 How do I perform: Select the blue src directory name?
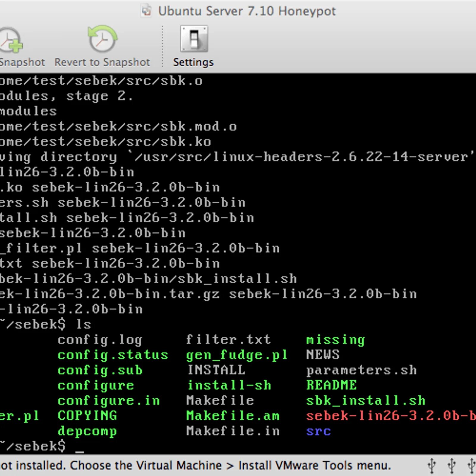(319, 431)
